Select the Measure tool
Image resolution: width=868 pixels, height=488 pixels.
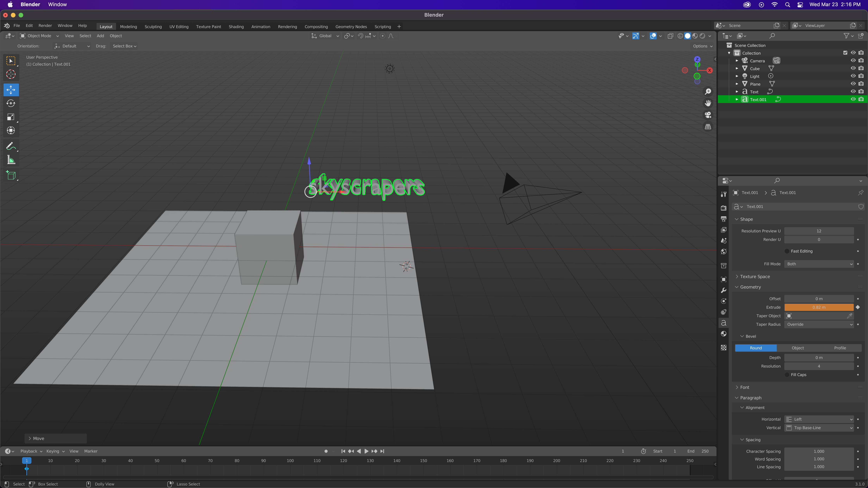coord(11,160)
